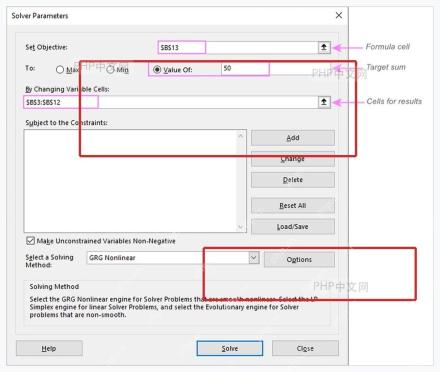Click the Set Objective input field
Screen dimensions: 440x372
tap(238, 47)
